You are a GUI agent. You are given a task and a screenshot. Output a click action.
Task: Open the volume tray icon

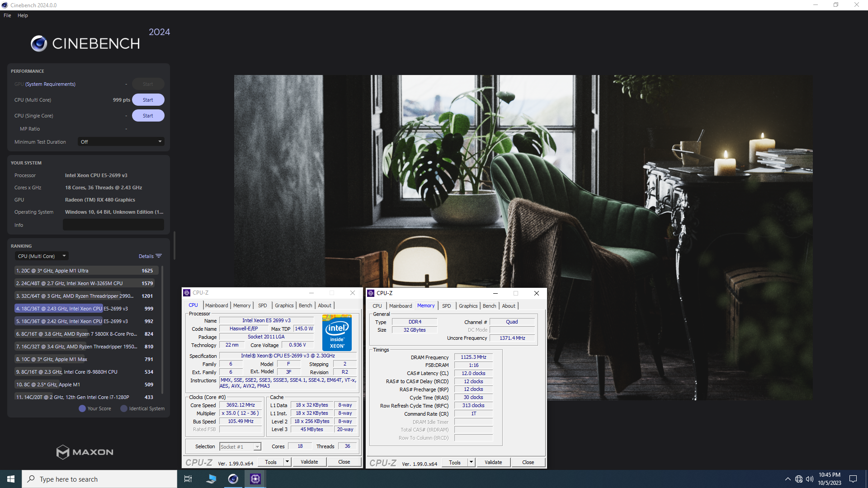coord(810,479)
